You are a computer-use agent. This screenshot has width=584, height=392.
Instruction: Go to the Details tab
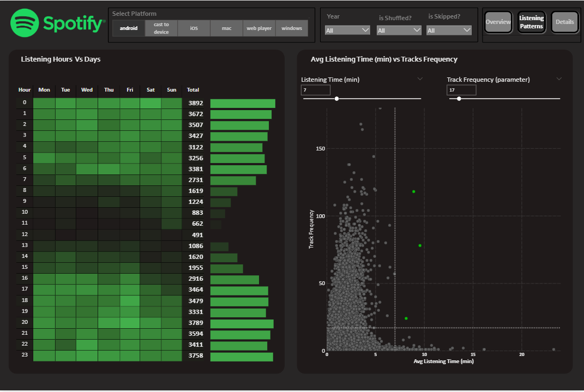[564, 22]
